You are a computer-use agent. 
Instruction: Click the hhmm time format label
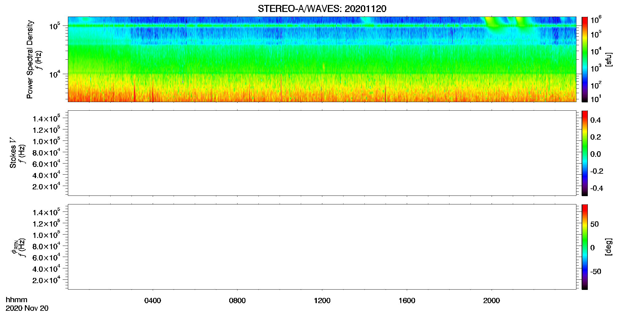coord(16,300)
